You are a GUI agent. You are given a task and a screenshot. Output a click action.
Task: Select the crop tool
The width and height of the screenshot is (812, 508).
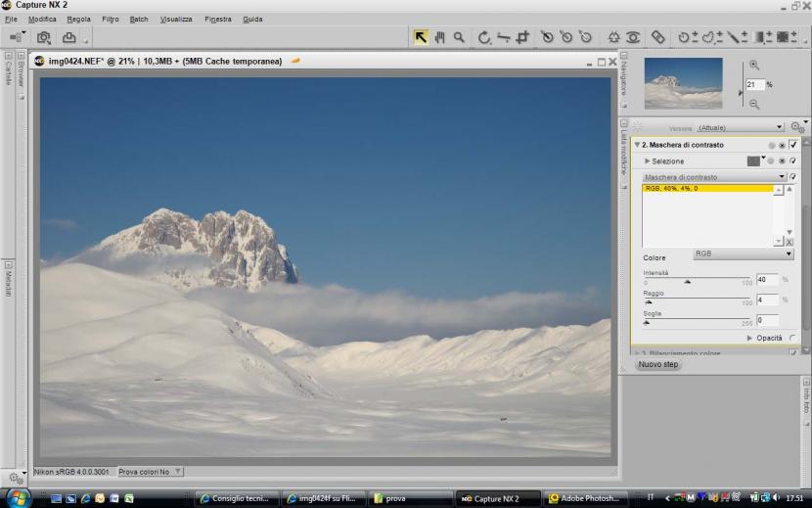pos(522,37)
